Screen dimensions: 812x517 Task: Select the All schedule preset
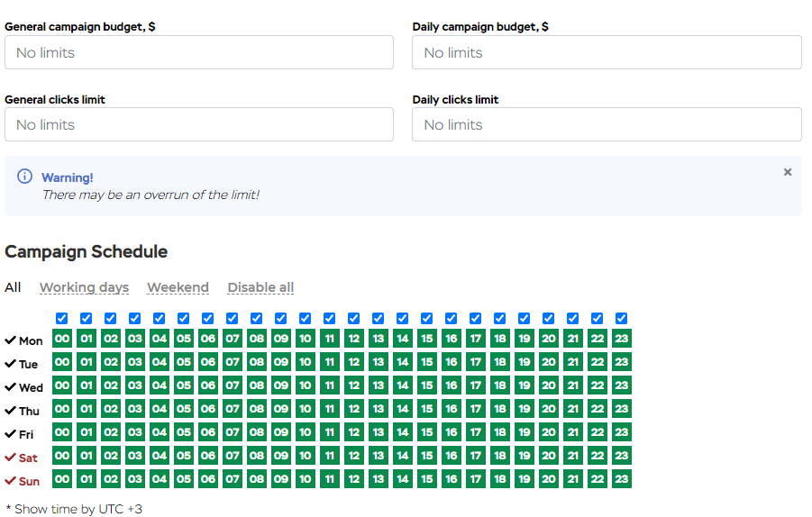pos(13,287)
